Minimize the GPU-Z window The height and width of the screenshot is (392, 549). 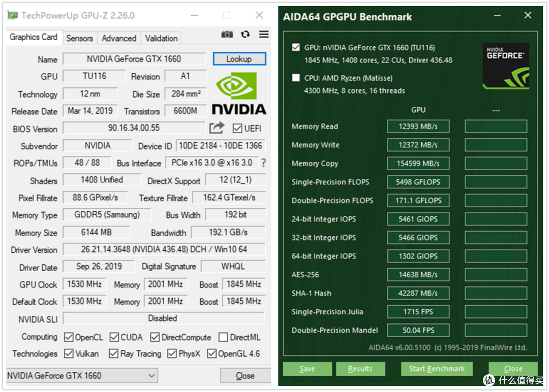point(195,15)
